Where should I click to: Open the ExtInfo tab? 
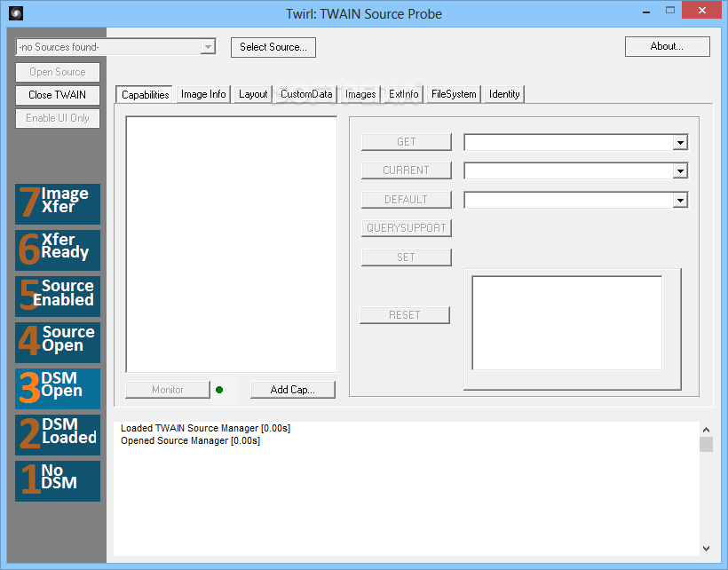tap(403, 94)
